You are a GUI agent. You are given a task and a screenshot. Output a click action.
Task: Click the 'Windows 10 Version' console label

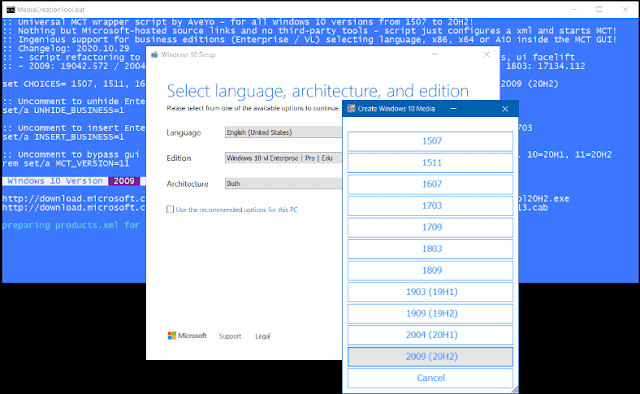pyautogui.click(x=55, y=181)
